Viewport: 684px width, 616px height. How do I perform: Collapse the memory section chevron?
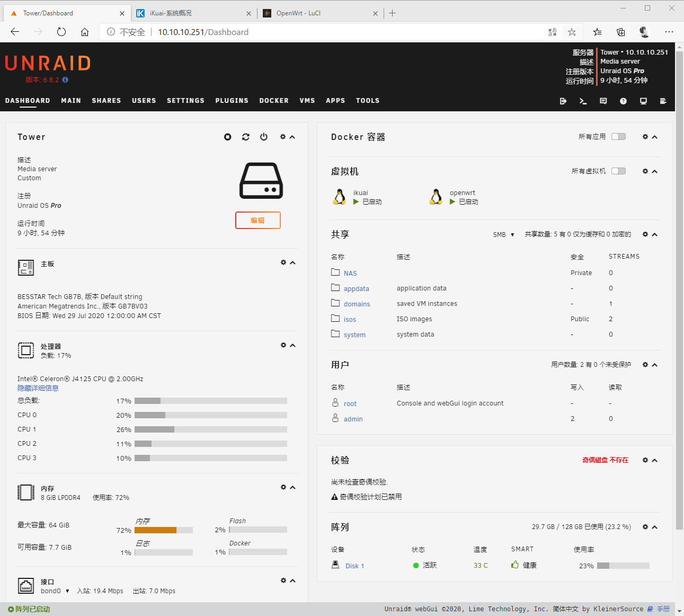click(292, 487)
